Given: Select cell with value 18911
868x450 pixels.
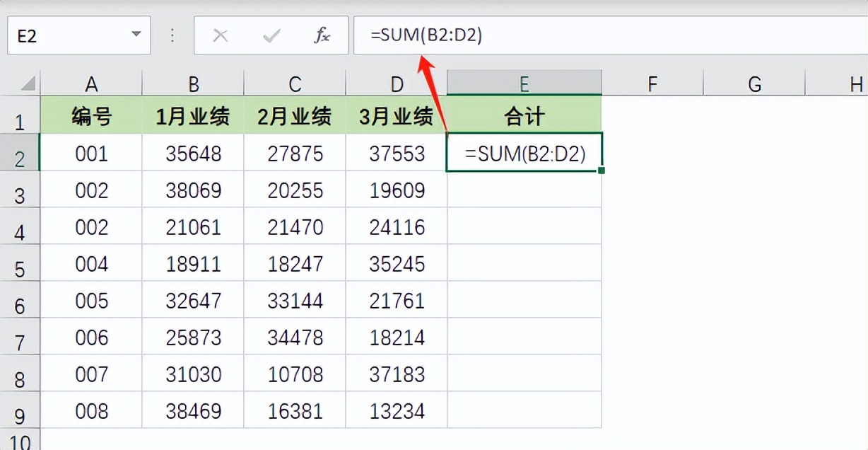Looking at the screenshot, I should point(193,263).
